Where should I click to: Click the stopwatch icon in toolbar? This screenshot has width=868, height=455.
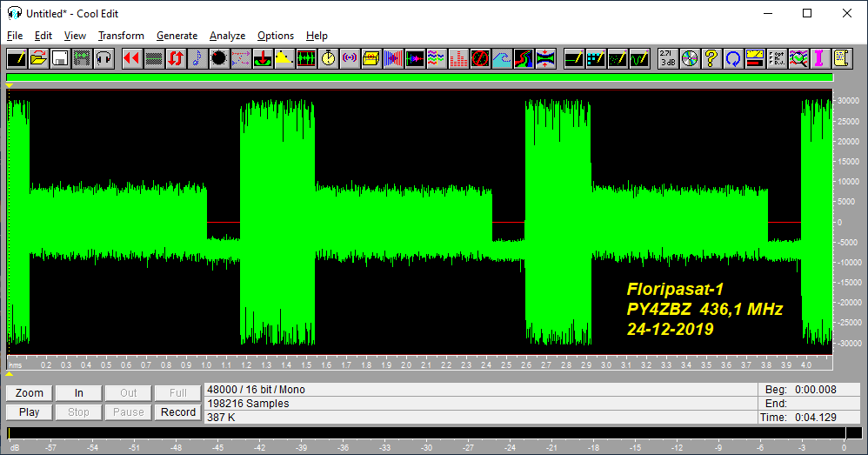click(x=328, y=58)
